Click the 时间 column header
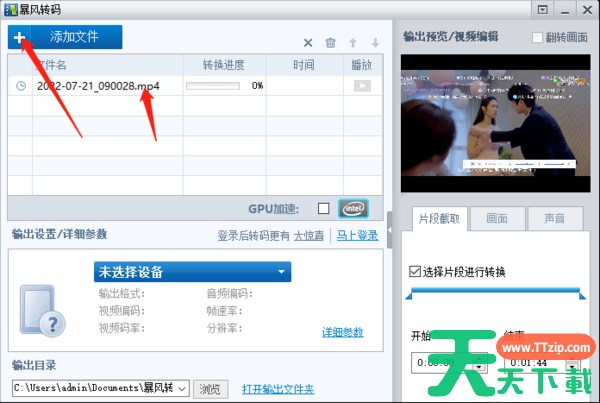This screenshot has height=403, width=600. 304,65
